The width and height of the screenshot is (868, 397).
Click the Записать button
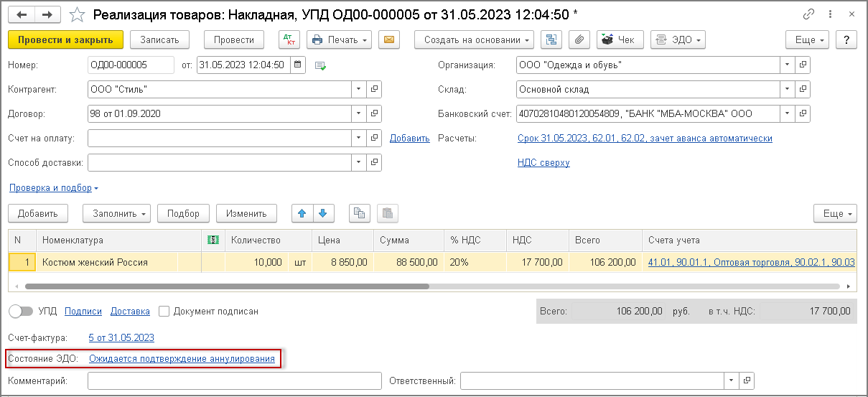pos(159,39)
